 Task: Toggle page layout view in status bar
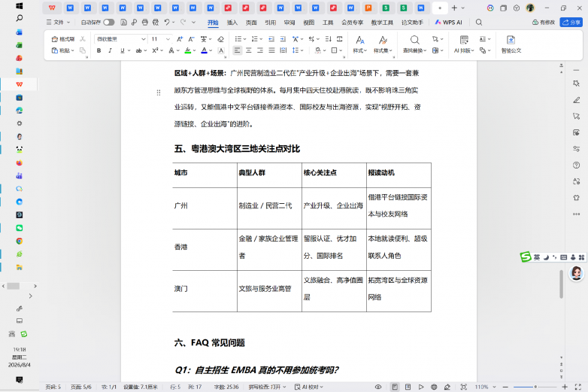[395, 387]
